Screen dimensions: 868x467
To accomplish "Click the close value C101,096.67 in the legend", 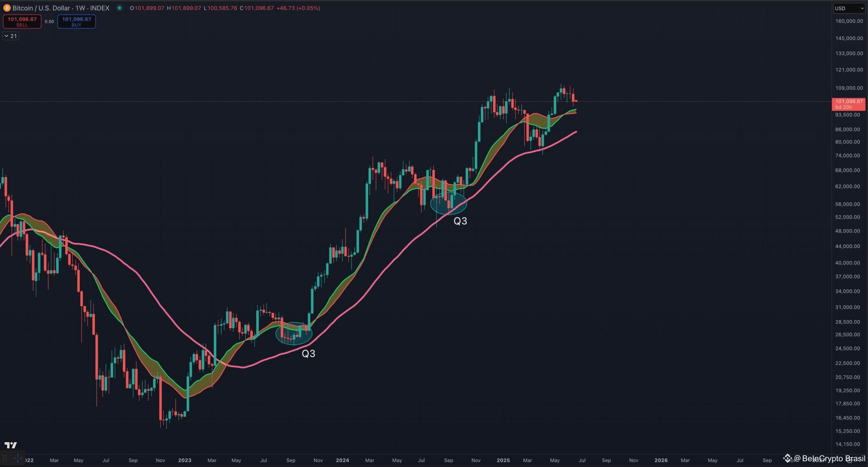I will click(x=257, y=8).
